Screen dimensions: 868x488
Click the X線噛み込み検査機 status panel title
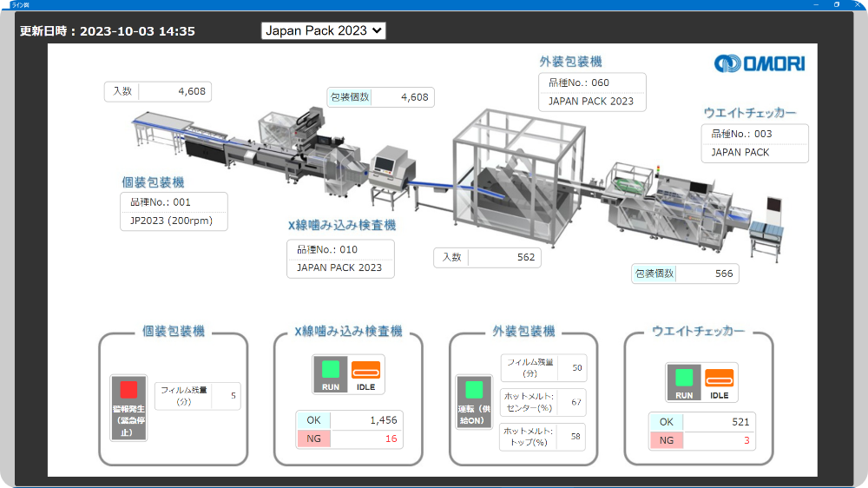[x=348, y=331]
